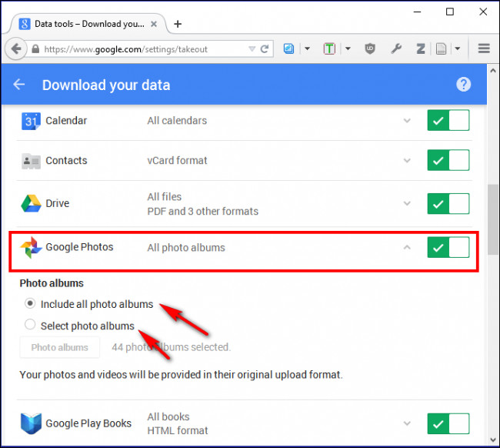The image size is (500, 448).
Task: Click the browser back navigation button
Action: [x=15, y=48]
